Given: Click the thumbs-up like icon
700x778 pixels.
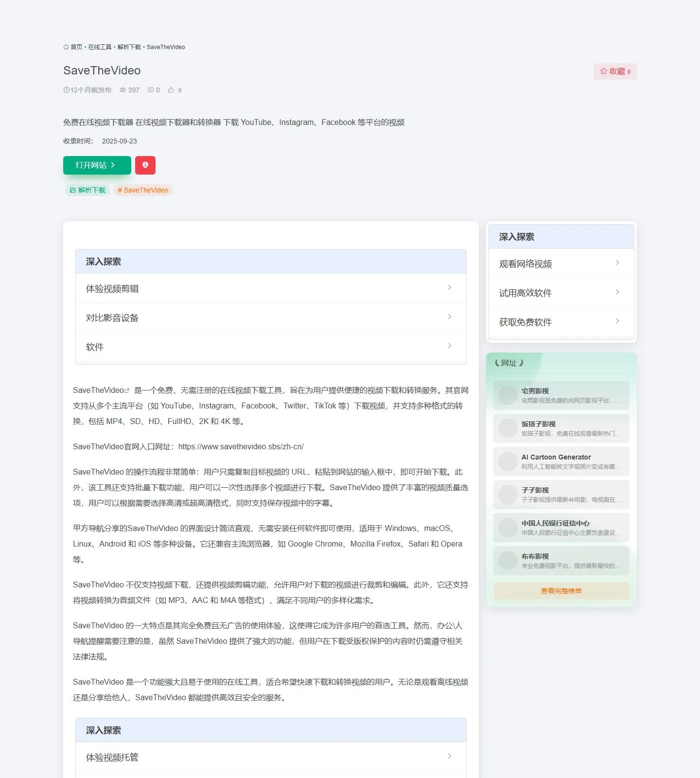Looking at the screenshot, I should (171, 90).
